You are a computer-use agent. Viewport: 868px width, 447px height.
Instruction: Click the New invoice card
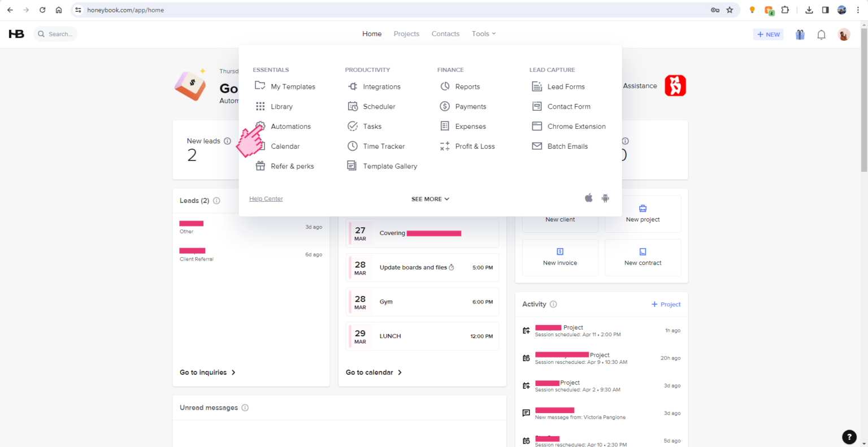coord(560,257)
